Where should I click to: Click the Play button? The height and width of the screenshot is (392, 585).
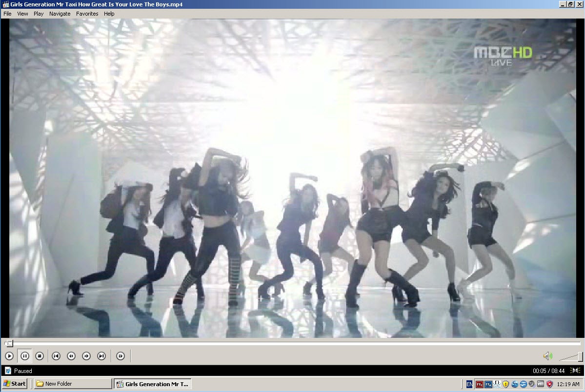(x=9, y=356)
